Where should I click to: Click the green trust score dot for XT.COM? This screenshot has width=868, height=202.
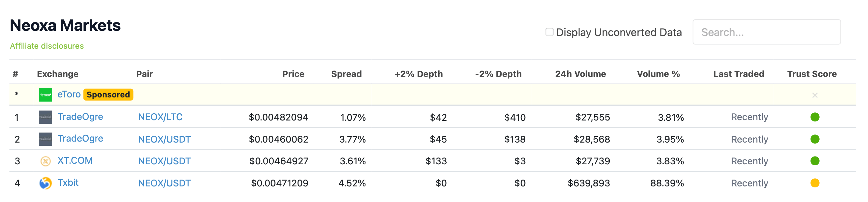click(814, 161)
